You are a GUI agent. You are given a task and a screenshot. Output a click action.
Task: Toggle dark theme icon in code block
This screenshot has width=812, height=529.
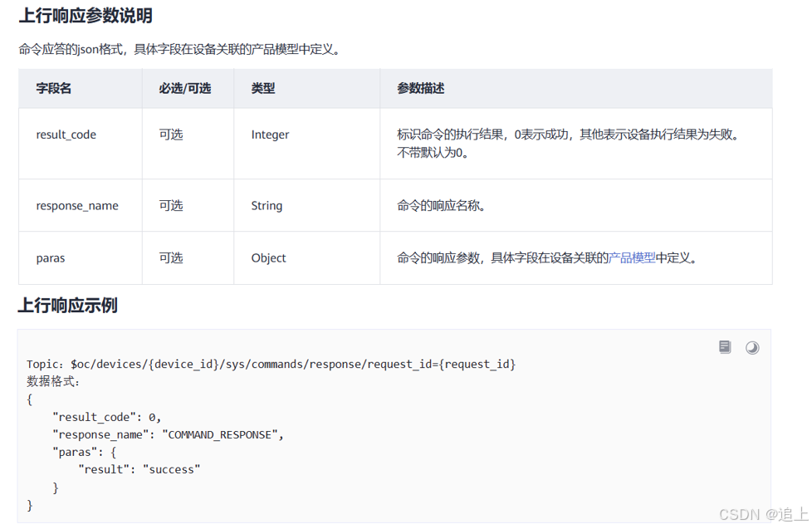click(752, 348)
